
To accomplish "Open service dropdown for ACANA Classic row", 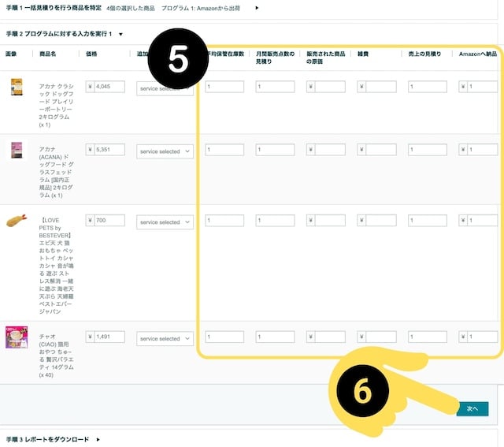I will tap(165, 88).
